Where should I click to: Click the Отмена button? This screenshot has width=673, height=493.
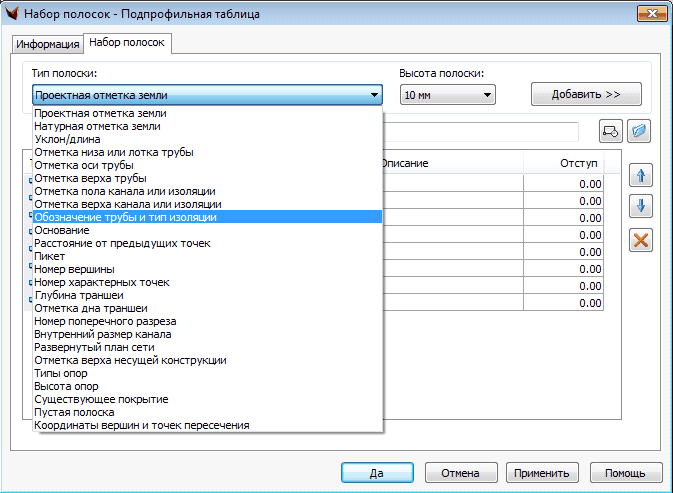[x=461, y=473]
